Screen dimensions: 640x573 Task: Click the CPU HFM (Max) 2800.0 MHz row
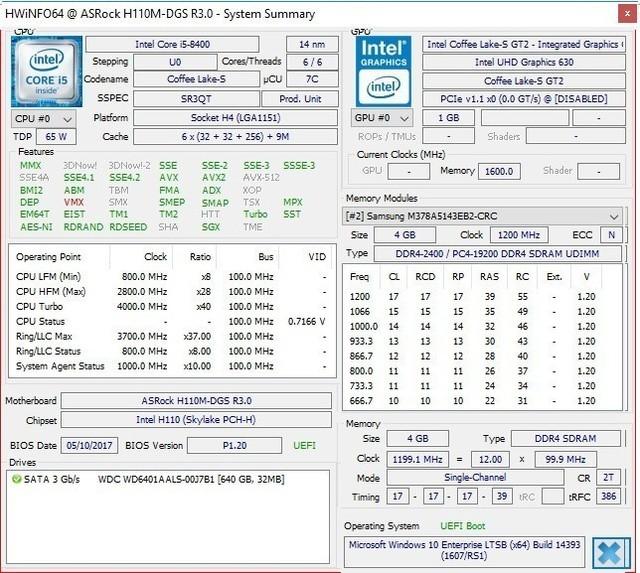point(171,292)
